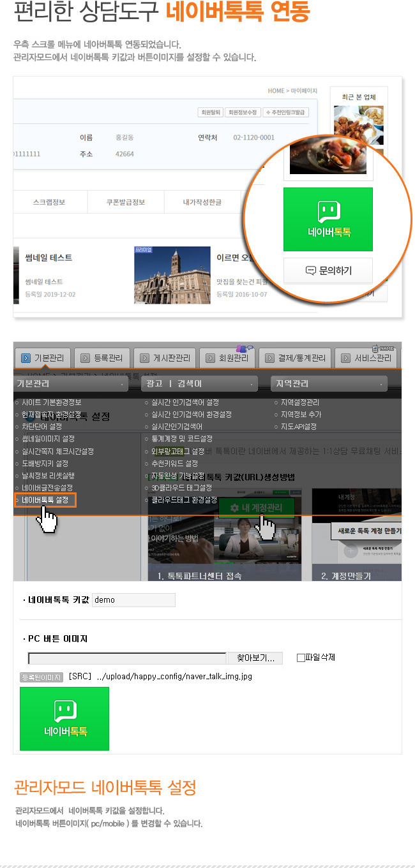Open the 기본관리 admin tab

[42, 358]
